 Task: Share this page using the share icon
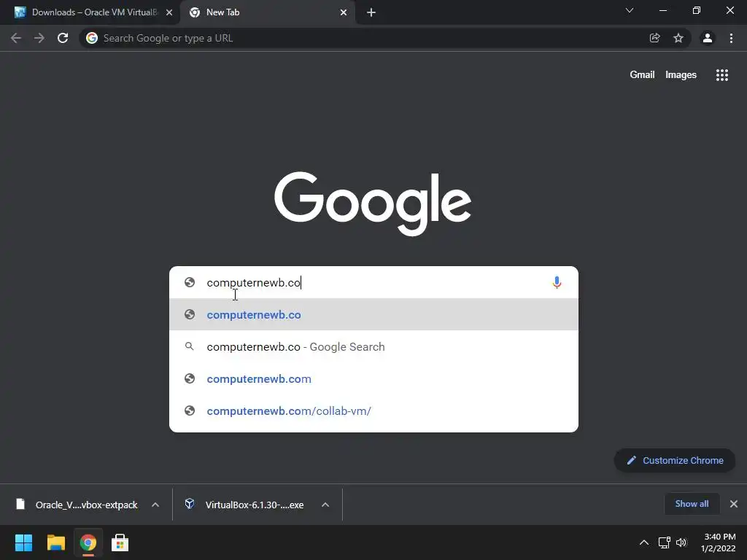(x=654, y=38)
